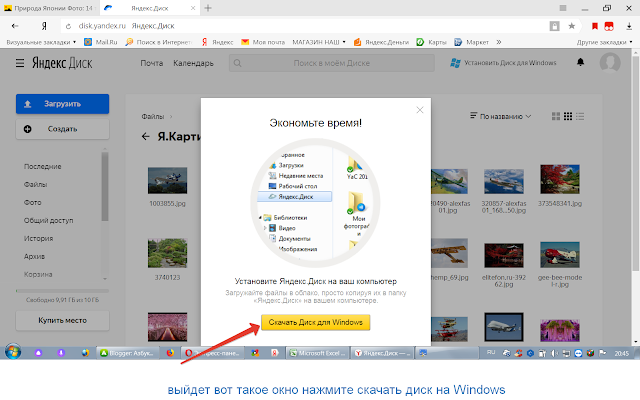The width and height of the screenshot is (640, 400).
Task: Select Последние in the sidebar
Action: tap(42, 167)
